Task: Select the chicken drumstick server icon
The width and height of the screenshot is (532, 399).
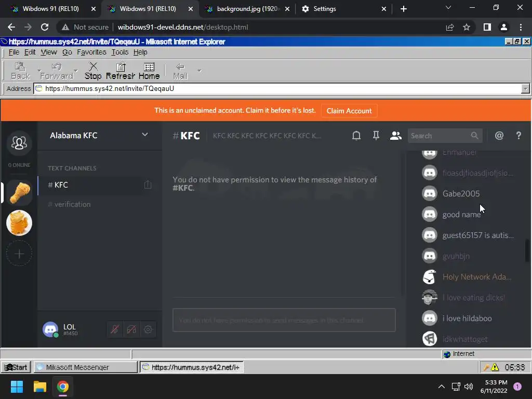Action: 19,192
